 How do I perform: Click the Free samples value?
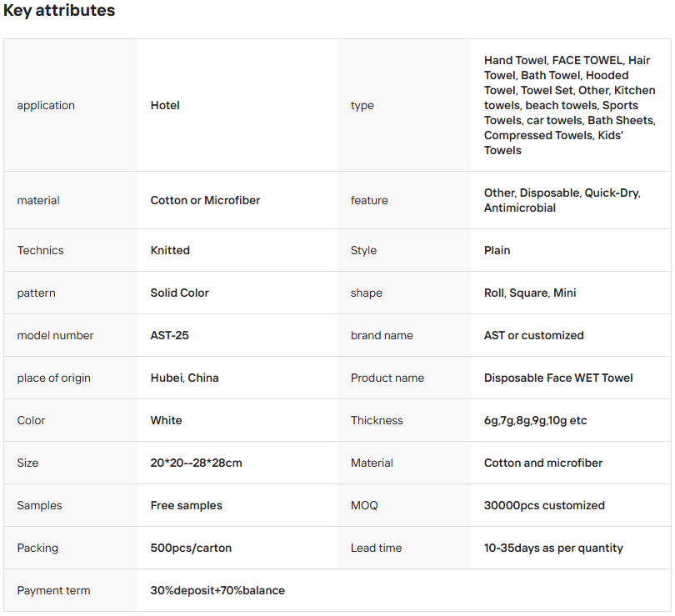[186, 505]
